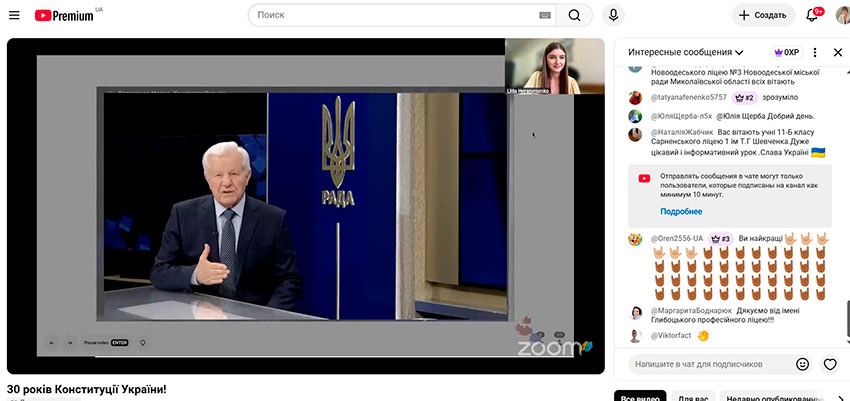
Task: Select @Oren2556-UA author name
Action: coord(677,238)
